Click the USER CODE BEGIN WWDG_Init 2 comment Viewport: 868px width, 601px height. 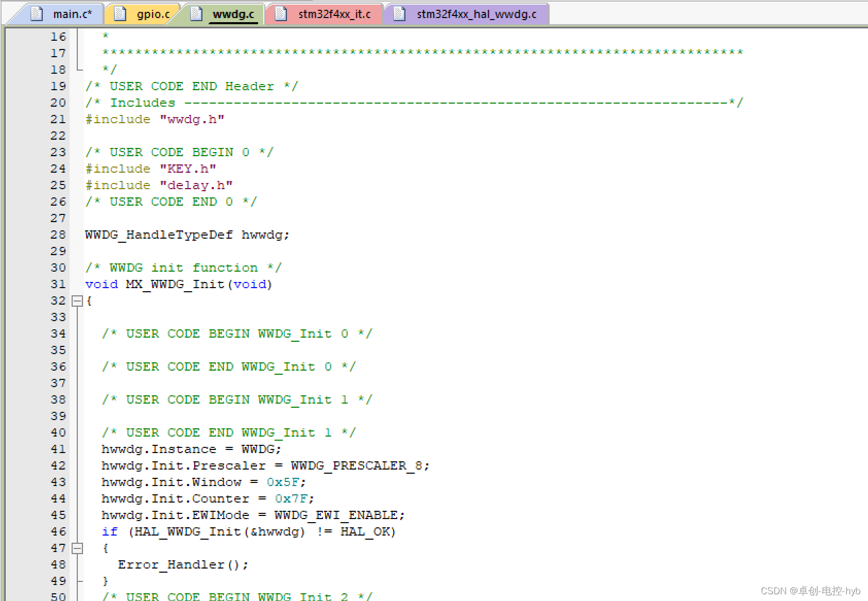click(x=237, y=596)
